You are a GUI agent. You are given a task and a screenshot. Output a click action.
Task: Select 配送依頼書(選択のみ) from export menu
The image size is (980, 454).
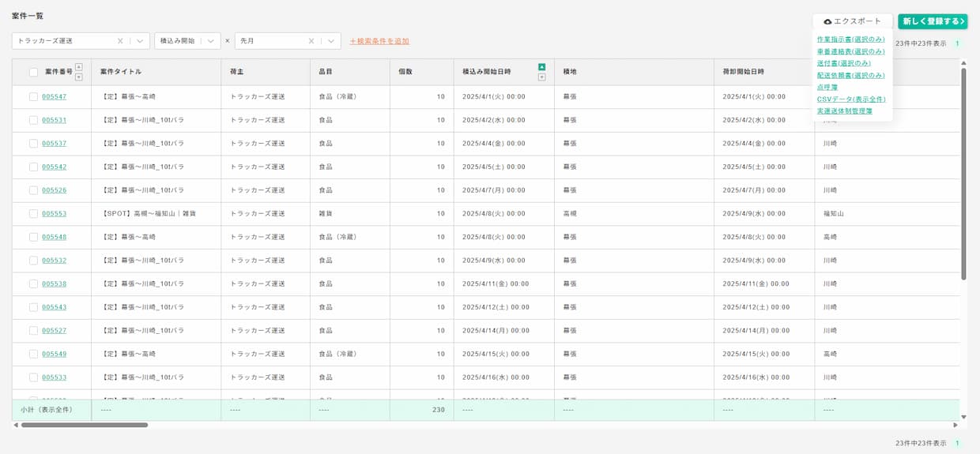coord(850,75)
